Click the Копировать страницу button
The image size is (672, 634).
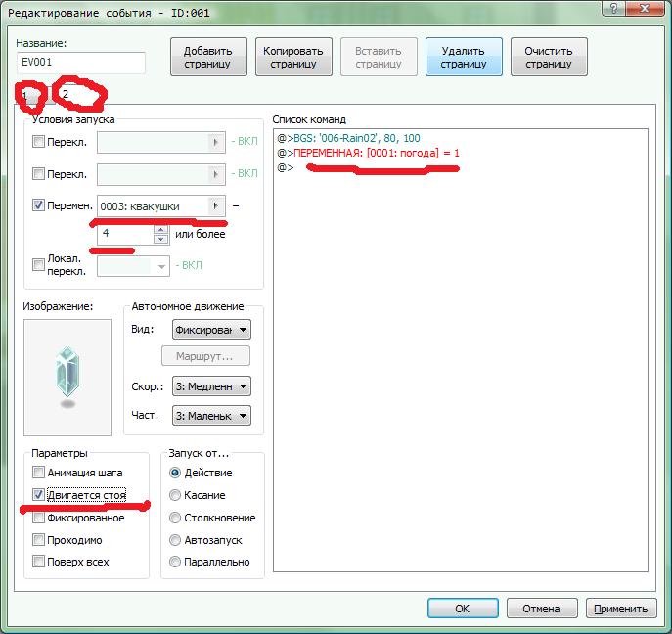[292, 58]
